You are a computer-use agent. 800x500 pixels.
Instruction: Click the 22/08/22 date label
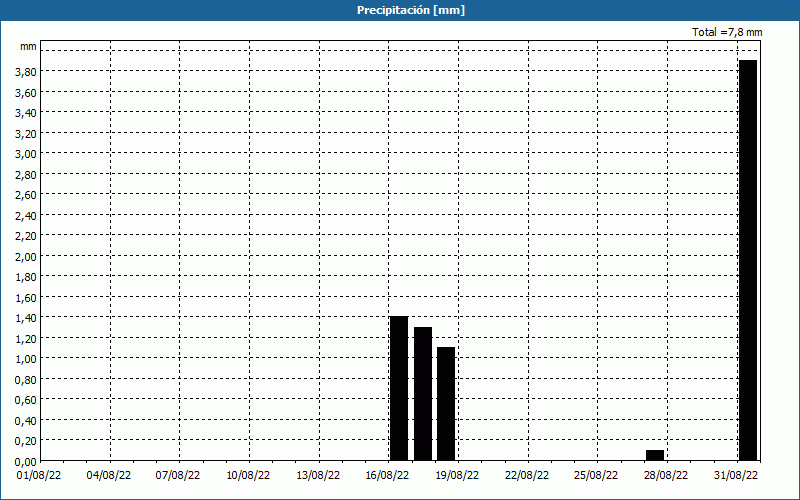click(527, 476)
